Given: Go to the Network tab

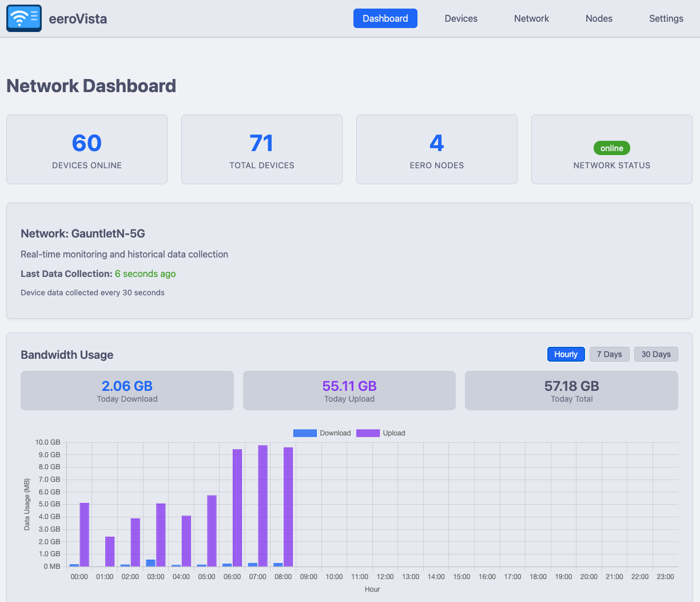Looking at the screenshot, I should coord(531,18).
